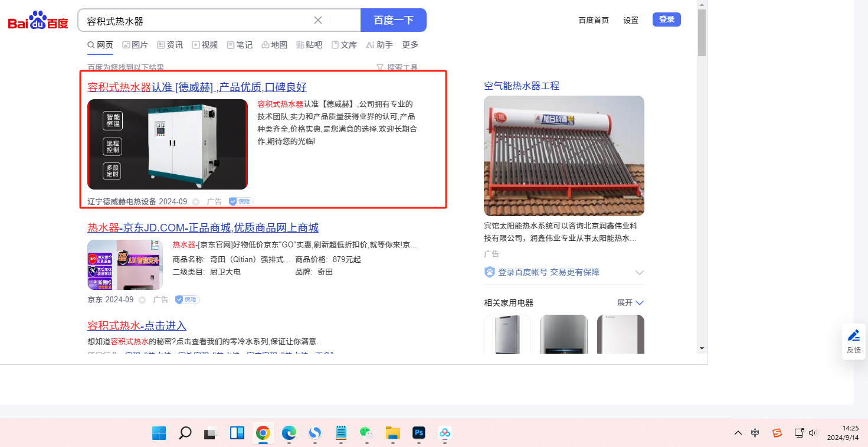Screen dimensions: 868x447
Task: Click the Baidu logo
Action: [x=38, y=21]
